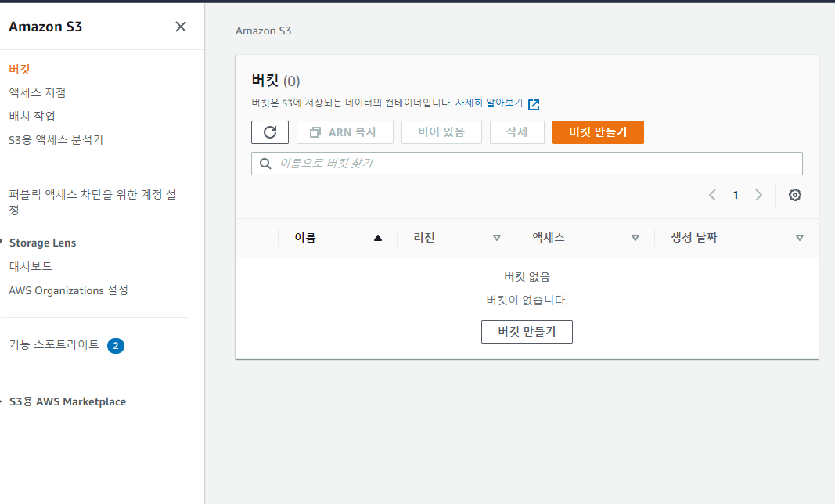
Task: Open 배치 작업 in the sidebar
Action: point(32,116)
